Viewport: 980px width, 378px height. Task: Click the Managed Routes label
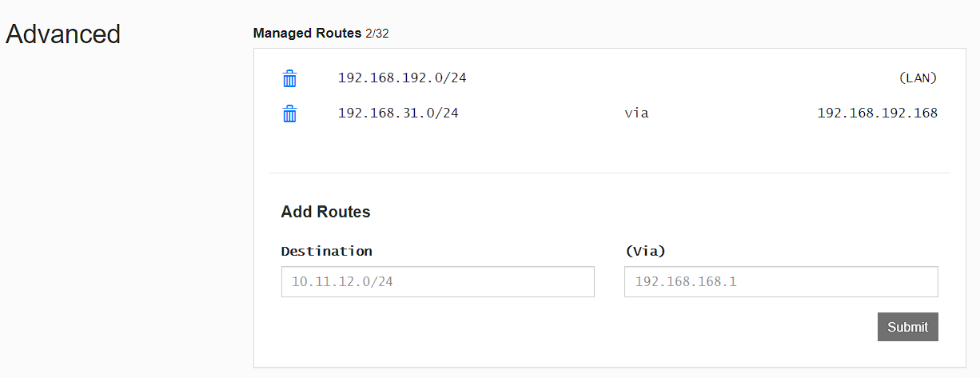307,34
